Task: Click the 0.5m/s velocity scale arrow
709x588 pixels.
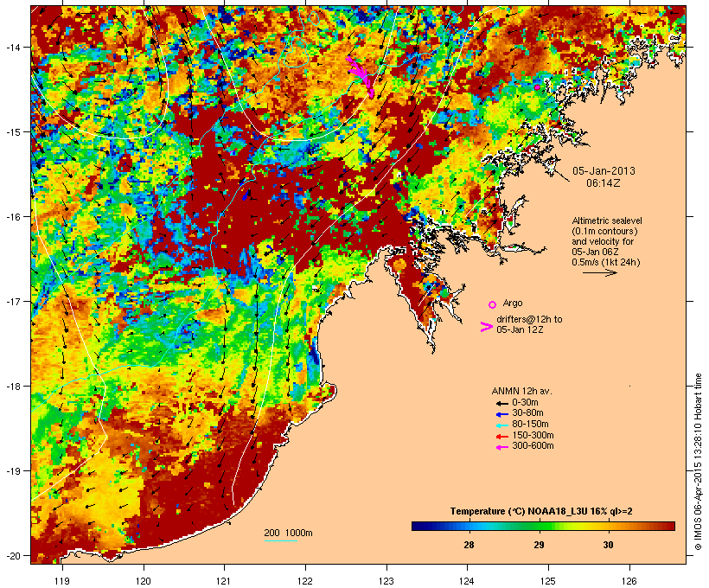Action: click(599, 272)
